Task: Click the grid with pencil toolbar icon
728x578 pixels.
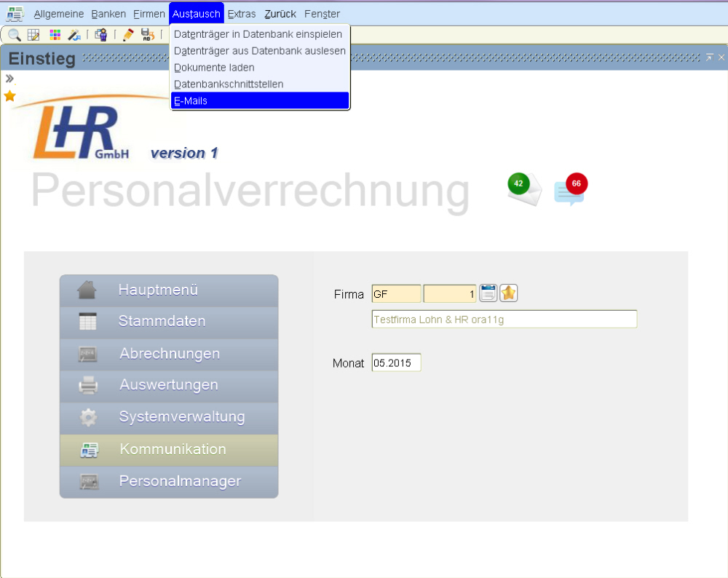Action: 33,35
